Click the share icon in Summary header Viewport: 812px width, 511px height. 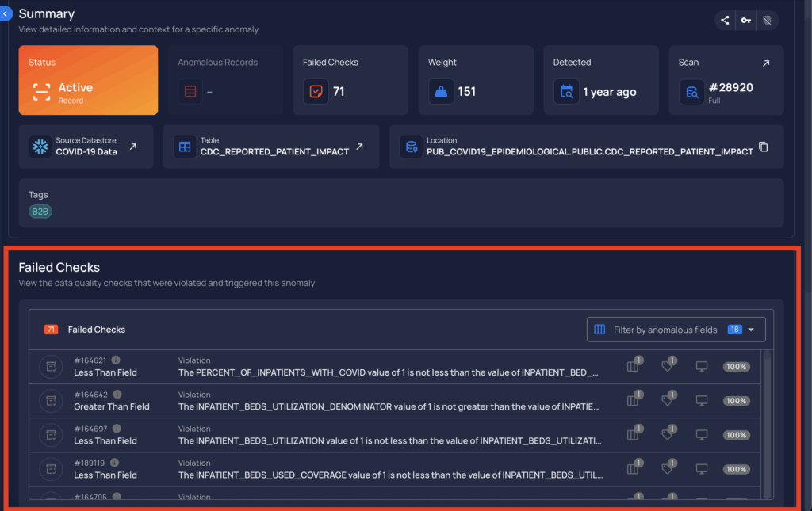725,20
